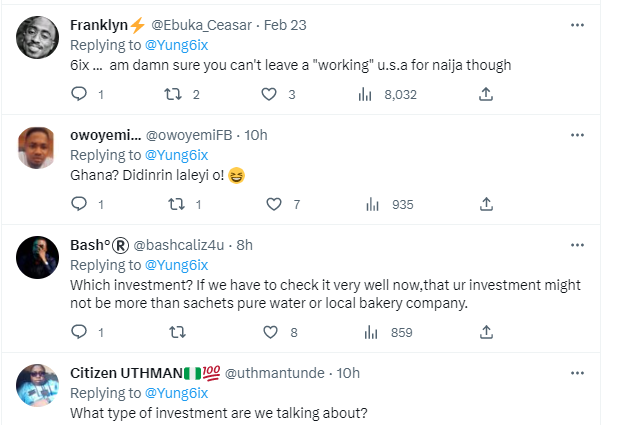Image resolution: width=626 pixels, height=425 pixels.
Task: Like Bash's investment tweet
Action: pyautogui.click(x=270, y=332)
